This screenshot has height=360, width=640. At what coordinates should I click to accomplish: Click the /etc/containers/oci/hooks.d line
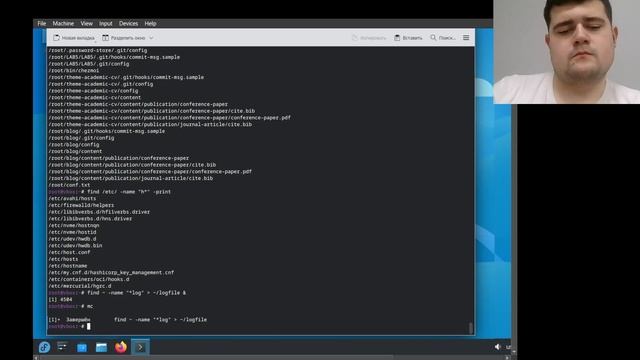(x=89, y=279)
